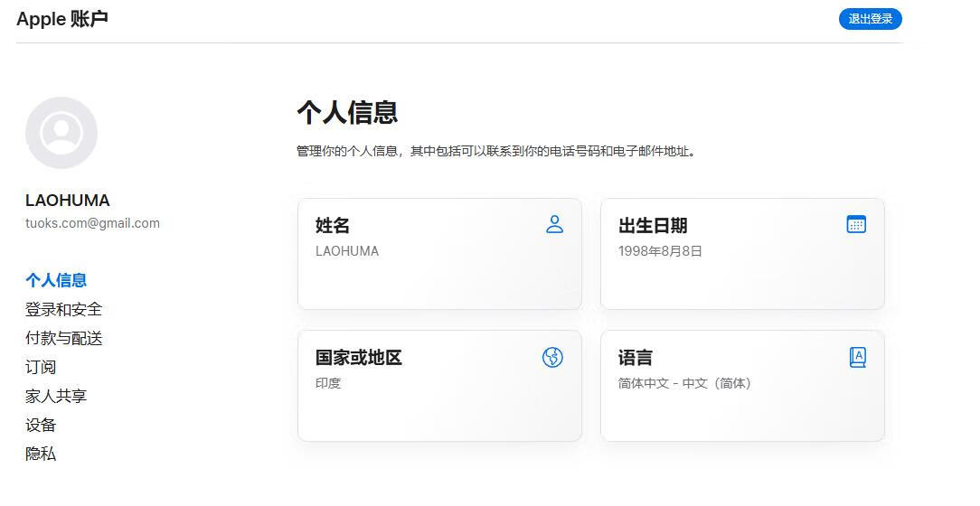The image size is (980, 506).
Task: Go to 付款与配送 in the sidebar
Action: coord(63,338)
